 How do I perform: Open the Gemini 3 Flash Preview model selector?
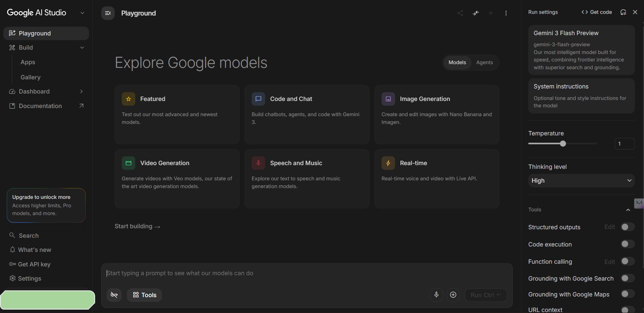point(581,50)
